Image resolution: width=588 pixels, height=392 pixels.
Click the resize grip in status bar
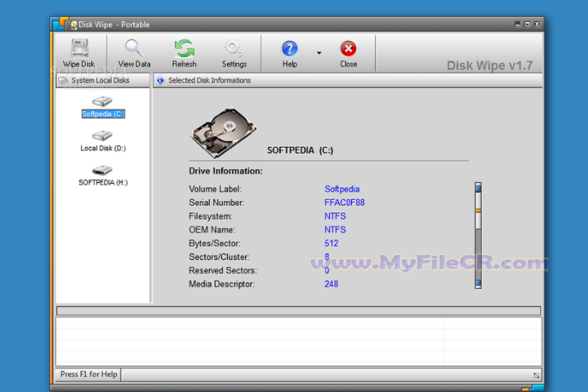(537, 375)
